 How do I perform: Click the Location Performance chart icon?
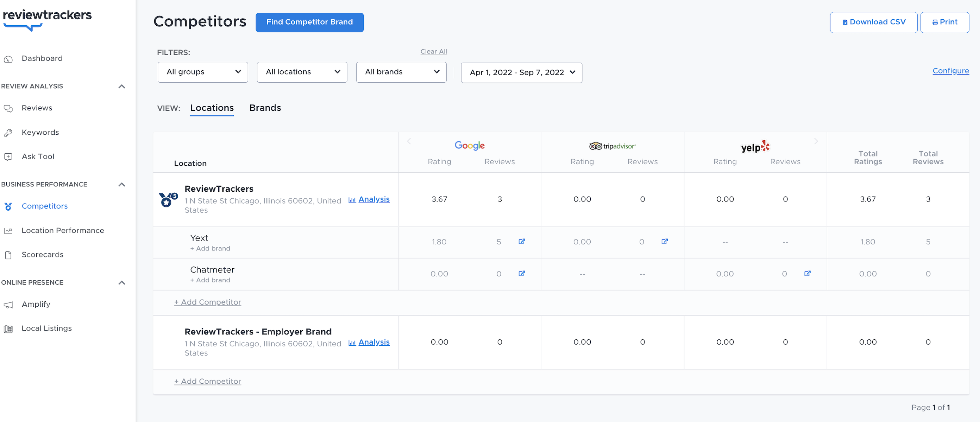tap(8, 230)
